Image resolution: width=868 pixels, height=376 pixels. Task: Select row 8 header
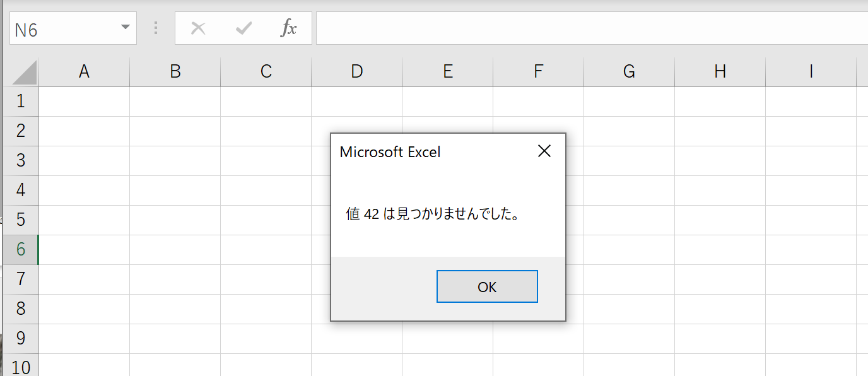click(x=21, y=308)
